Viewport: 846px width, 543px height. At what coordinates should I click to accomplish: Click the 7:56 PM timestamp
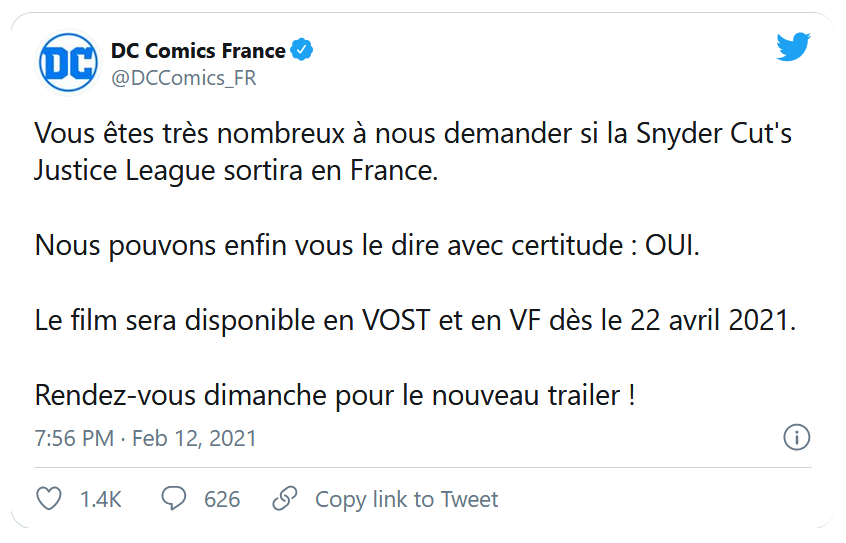point(72,438)
